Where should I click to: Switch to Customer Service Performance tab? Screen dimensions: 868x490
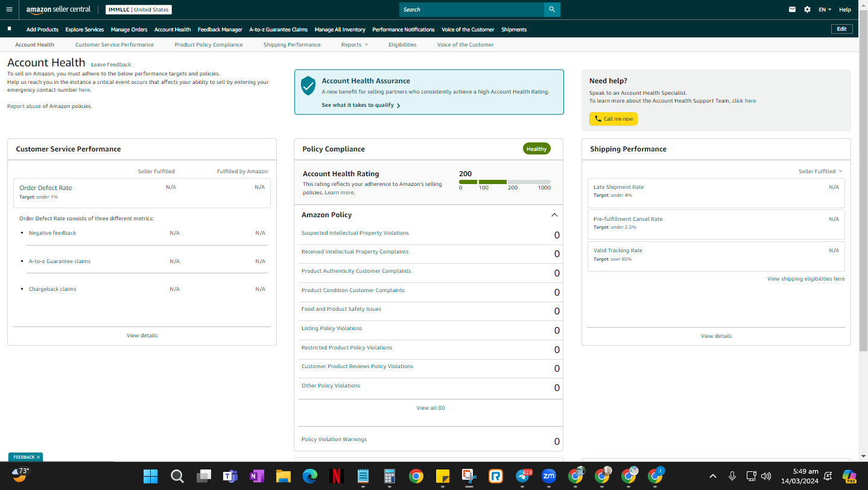115,45
